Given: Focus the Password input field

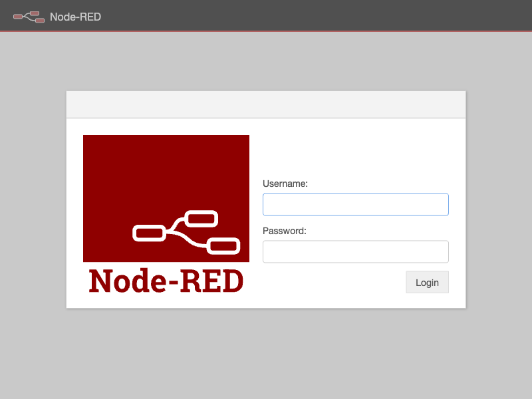Looking at the screenshot, I should tap(356, 252).
